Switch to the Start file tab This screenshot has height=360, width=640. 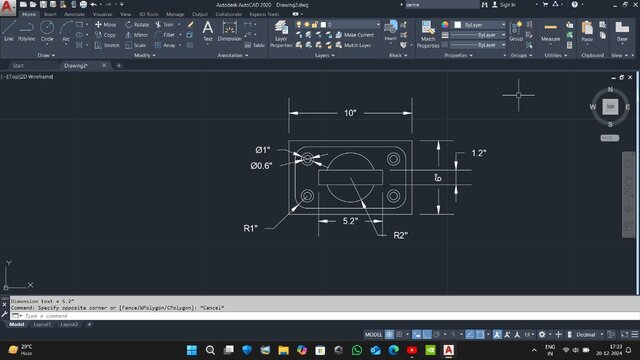(18, 66)
